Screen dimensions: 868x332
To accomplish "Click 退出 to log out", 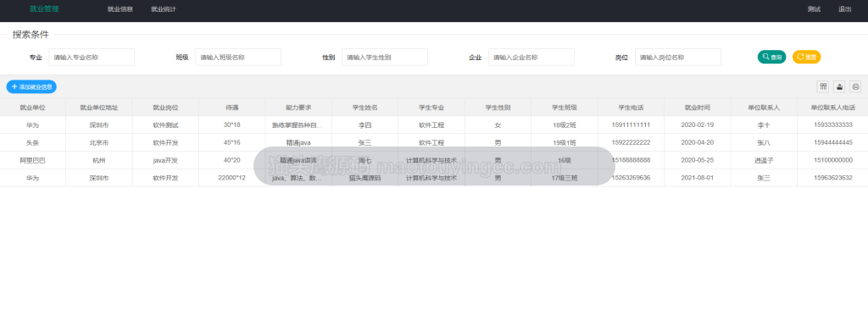I will tap(845, 9).
